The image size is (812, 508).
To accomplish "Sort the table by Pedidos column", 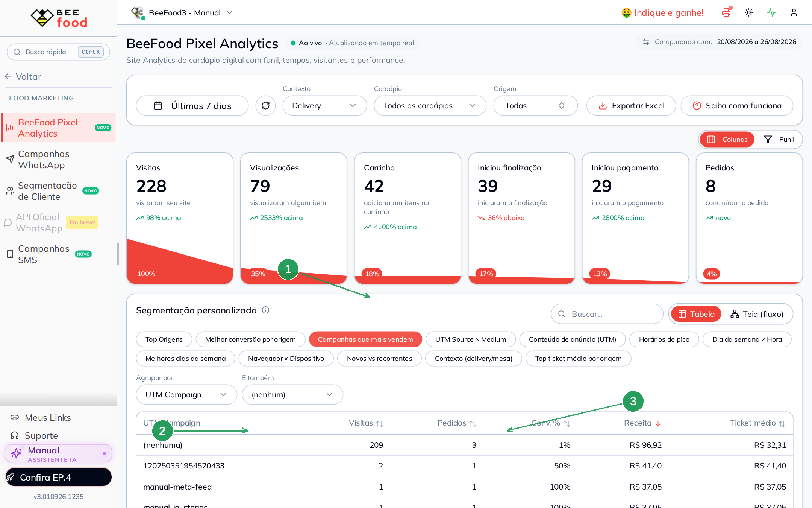I will point(457,423).
